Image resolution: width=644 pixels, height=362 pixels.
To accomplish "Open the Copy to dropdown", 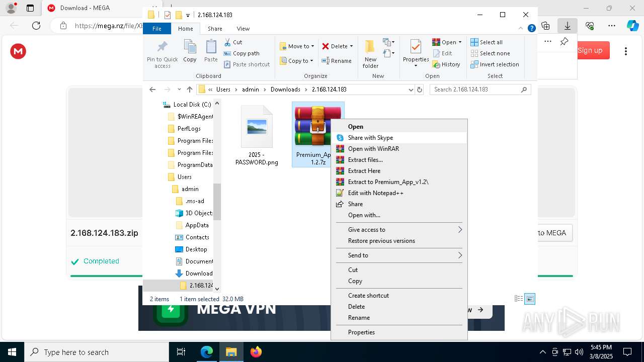I will pos(296,61).
